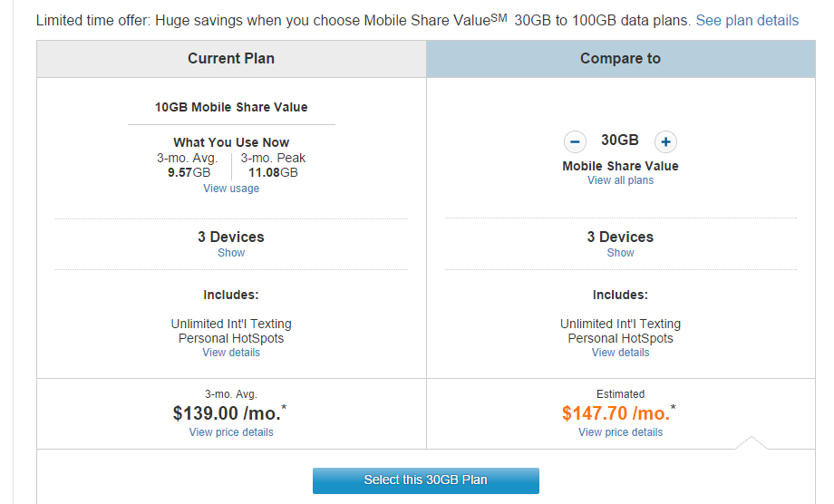Decrease plan data with the minus icon
The image size is (834, 504).
[x=575, y=141]
